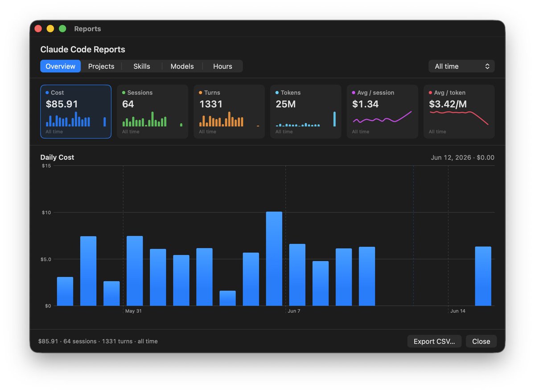The width and height of the screenshot is (535, 392).
Task: Click the green dot icon beside Sessions
Action: point(124,93)
